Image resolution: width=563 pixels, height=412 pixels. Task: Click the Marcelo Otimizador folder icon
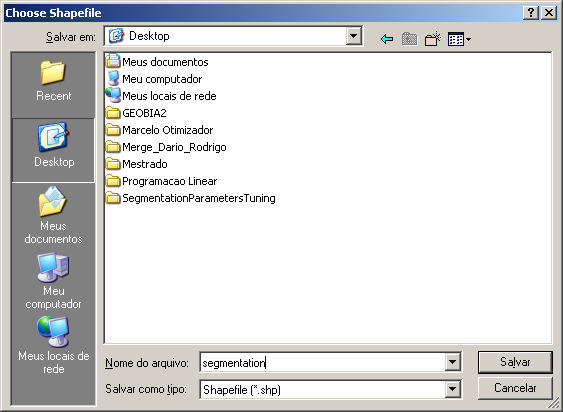tap(113, 130)
